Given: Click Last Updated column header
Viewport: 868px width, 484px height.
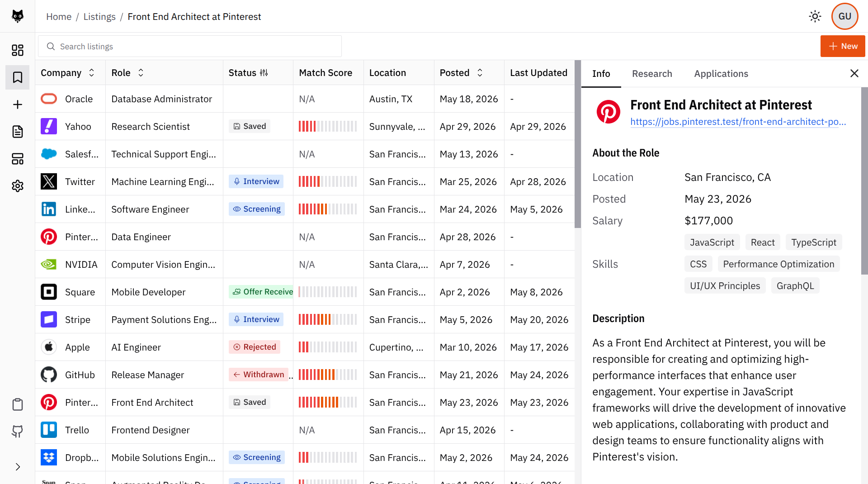Looking at the screenshot, I should [538, 73].
